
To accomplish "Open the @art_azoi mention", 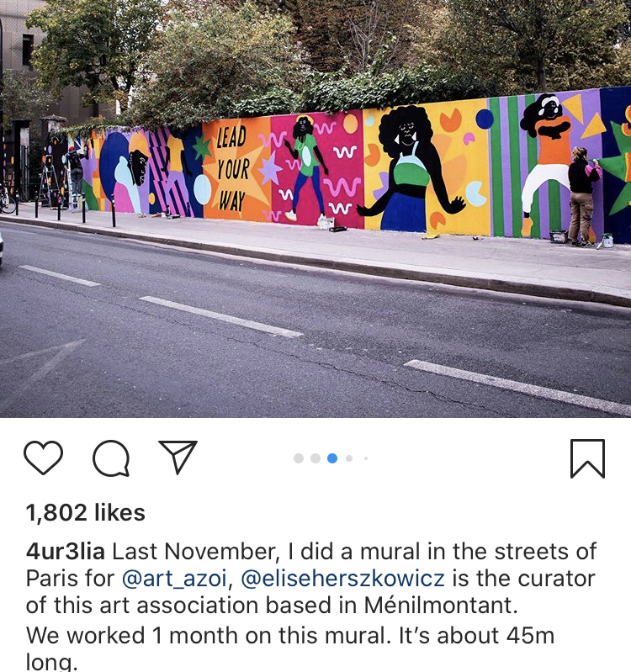I will 174,579.
